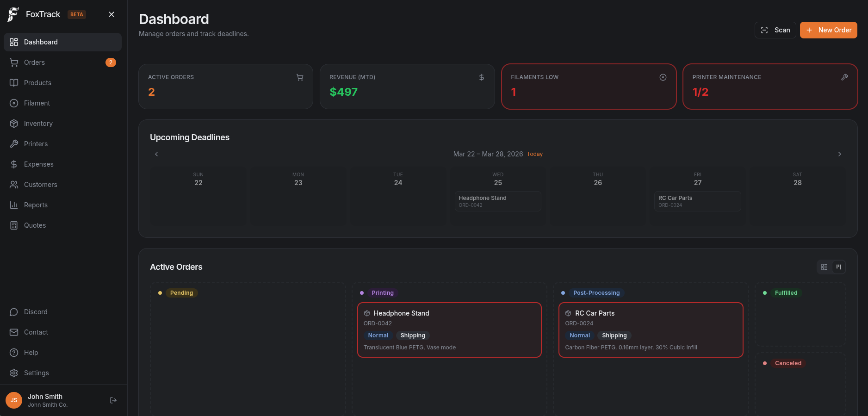Screen dimensions: 868x416
Task: Click the logout icon beside John Smith
Action: tap(113, 400)
